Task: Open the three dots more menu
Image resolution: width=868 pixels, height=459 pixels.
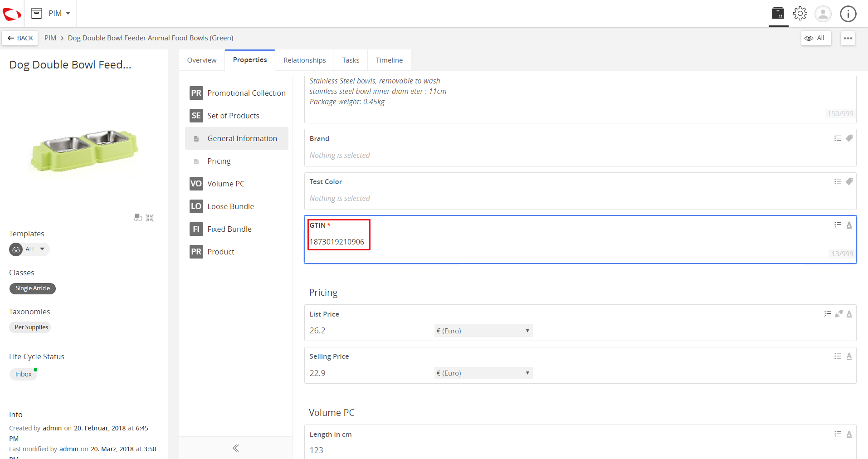Action: (x=848, y=38)
